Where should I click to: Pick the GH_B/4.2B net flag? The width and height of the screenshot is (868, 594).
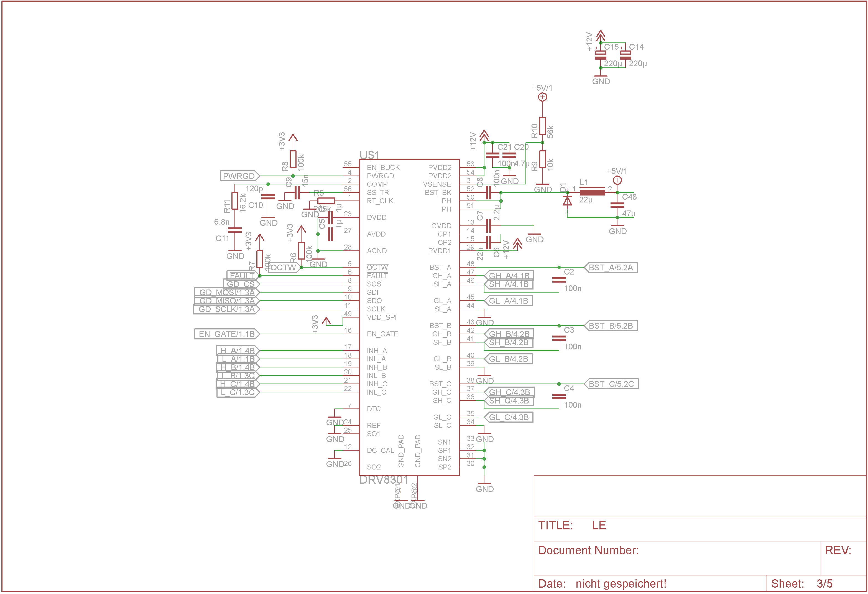tap(509, 334)
